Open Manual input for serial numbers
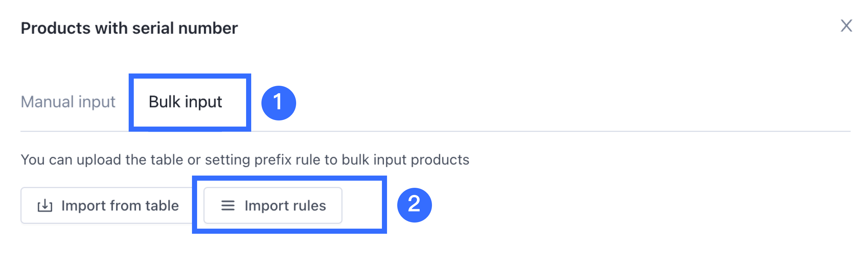This screenshot has height=279, width=868. tap(68, 102)
